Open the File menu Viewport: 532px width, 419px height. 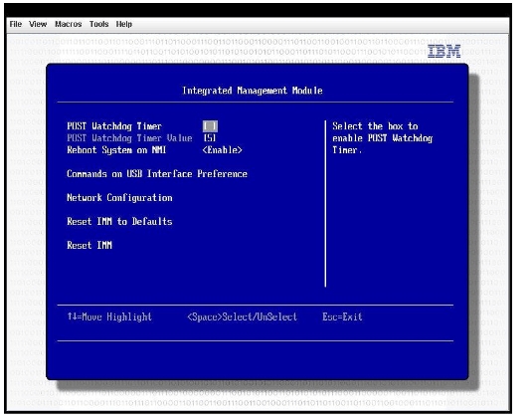[x=16, y=24]
